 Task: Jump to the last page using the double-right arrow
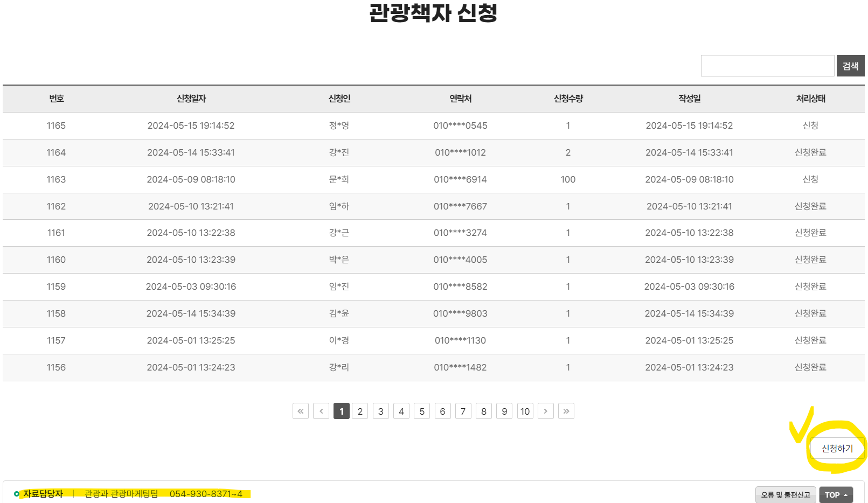(566, 411)
